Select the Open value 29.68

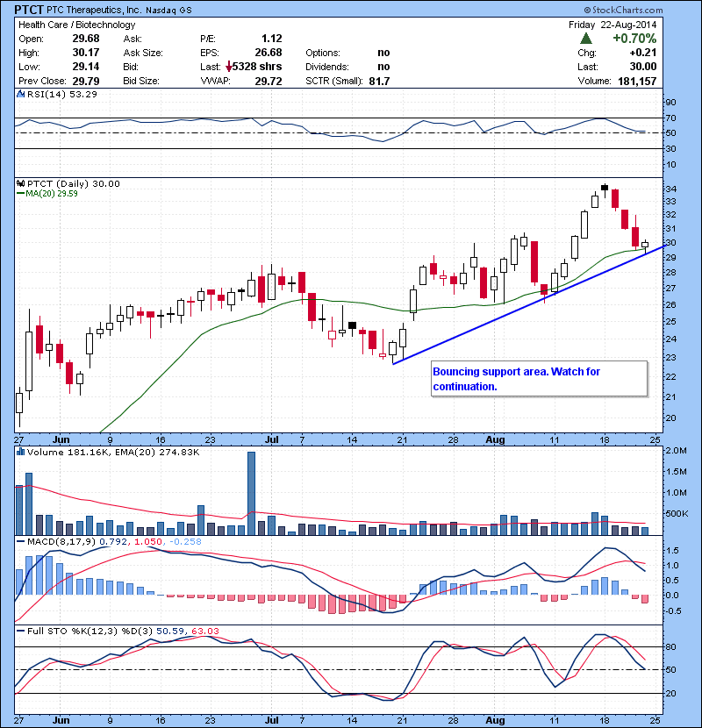86,39
